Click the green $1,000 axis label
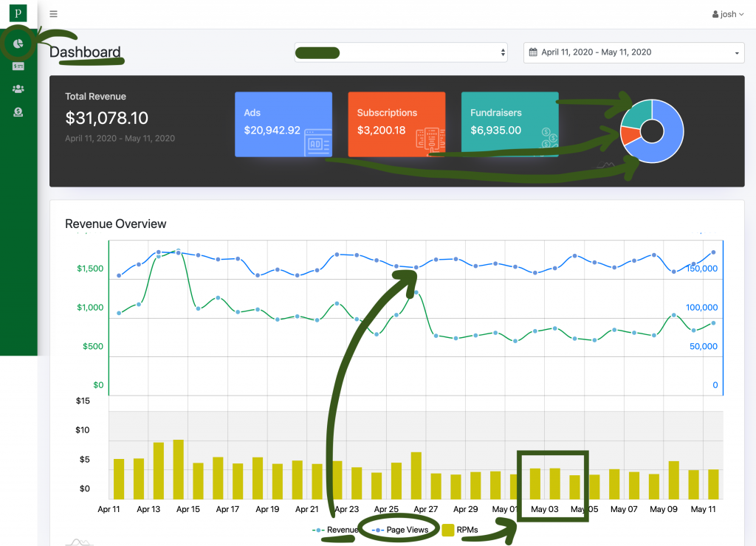 pyautogui.click(x=90, y=308)
